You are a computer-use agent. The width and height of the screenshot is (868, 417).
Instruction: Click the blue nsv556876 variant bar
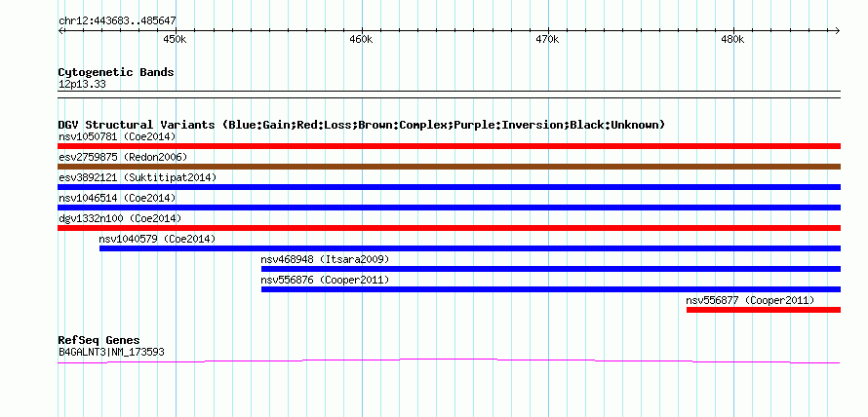[551, 289]
